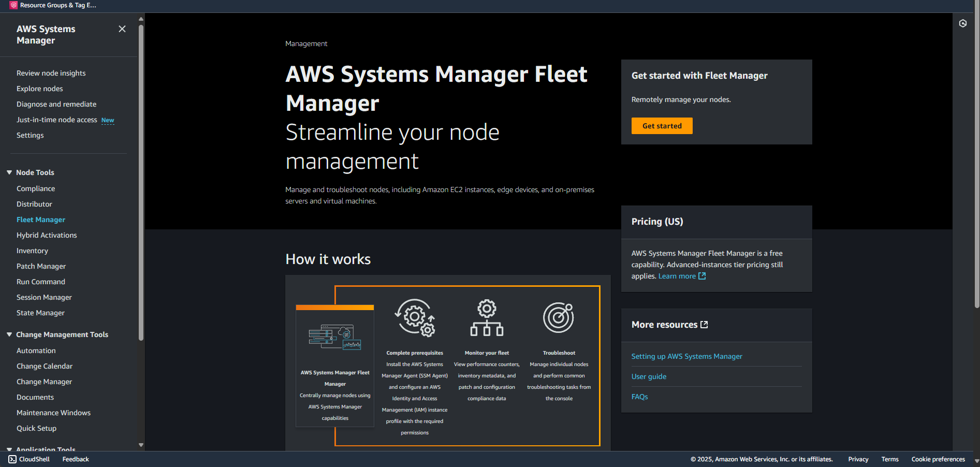Screen dimensions: 980x467
Task: Click the CloudShell terminal icon
Action: point(12,459)
